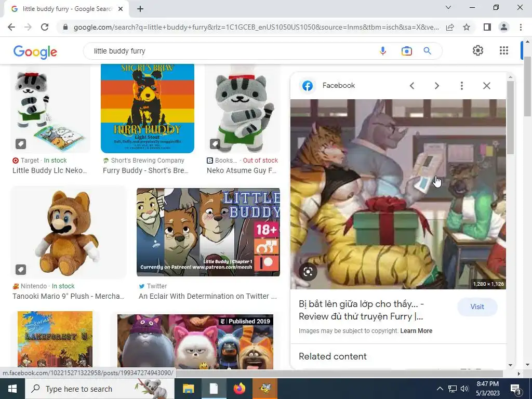
Task: Bookmark this page with the star icon
Action: pos(467,27)
